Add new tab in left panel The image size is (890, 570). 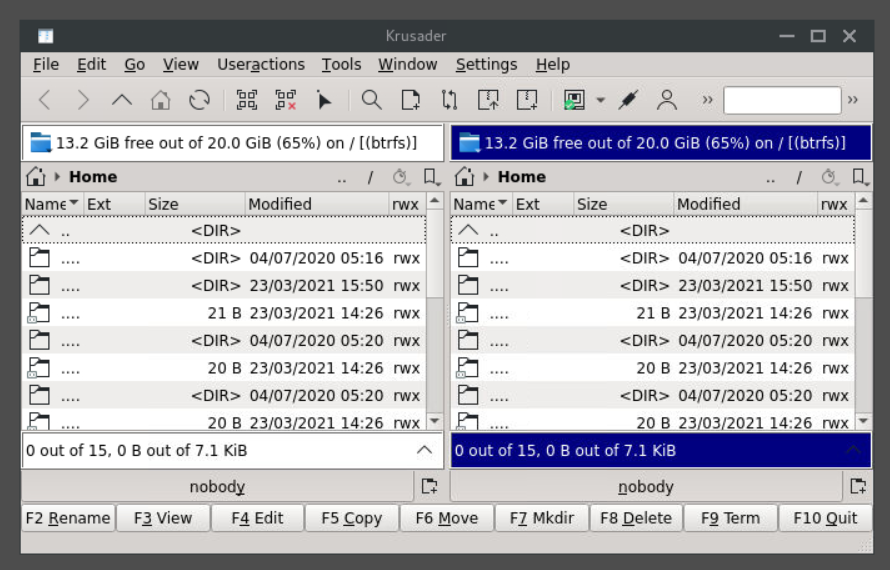pos(430,487)
